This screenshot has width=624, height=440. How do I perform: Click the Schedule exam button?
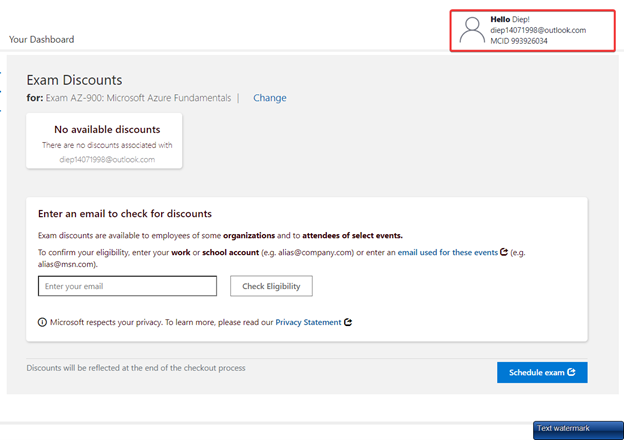(x=541, y=372)
